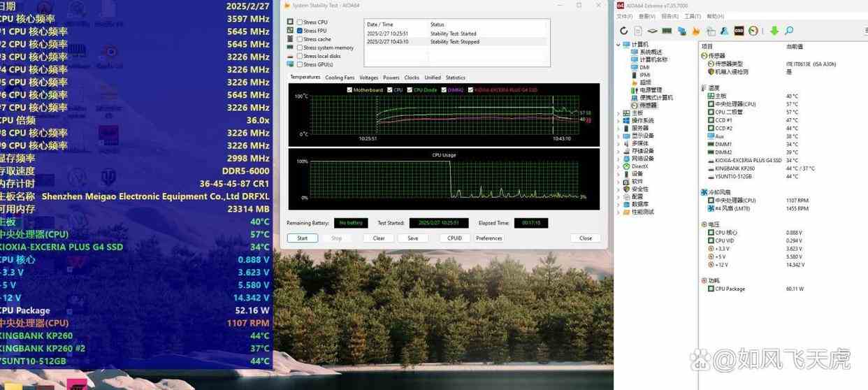Viewport: 868px width, 390px height.
Task: Enable the Stress CPU checkbox
Action: pyautogui.click(x=300, y=22)
